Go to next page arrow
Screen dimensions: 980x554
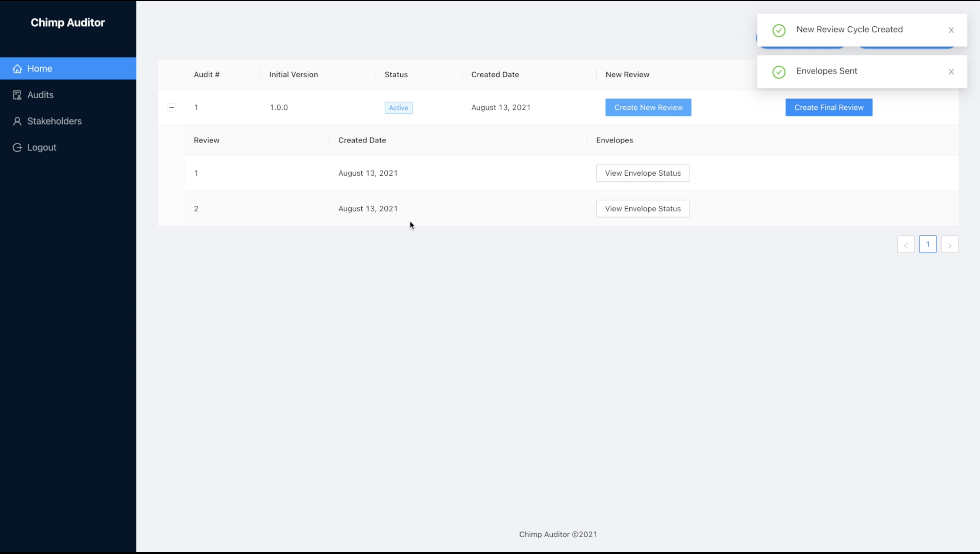point(950,245)
